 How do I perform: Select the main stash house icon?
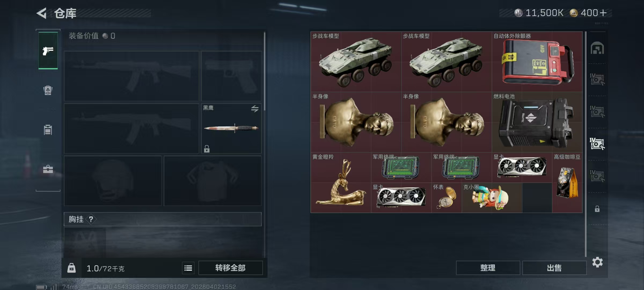[x=597, y=48]
